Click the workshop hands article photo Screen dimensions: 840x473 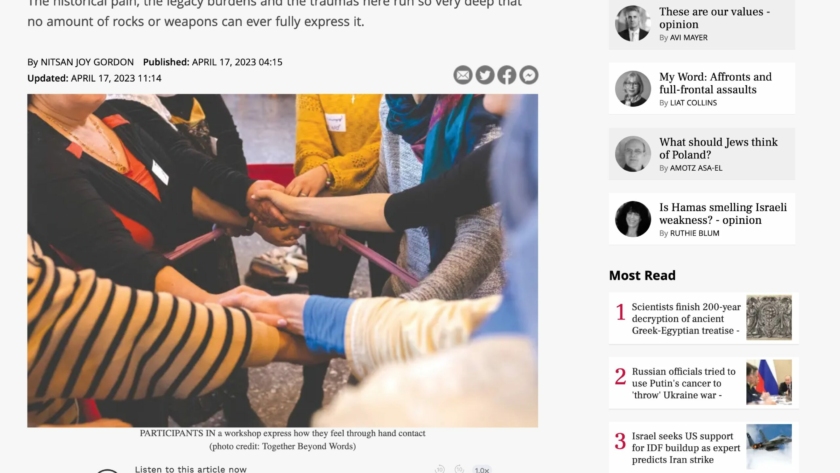[282, 260]
